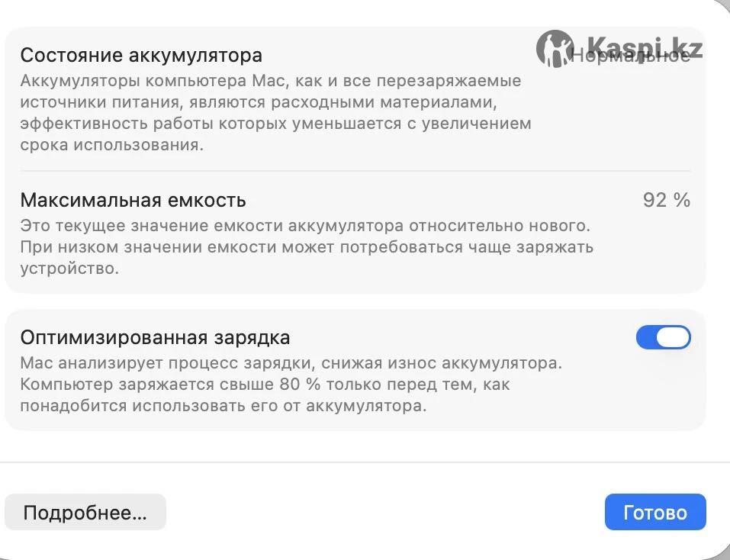Click the 92 % capacity value
Screen dimensions: 730x560
point(666,201)
